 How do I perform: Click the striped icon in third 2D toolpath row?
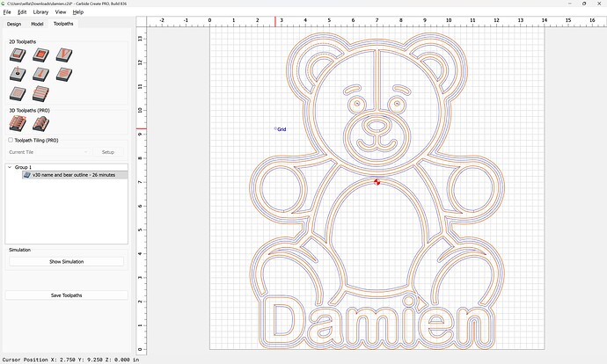pos(40,93)
